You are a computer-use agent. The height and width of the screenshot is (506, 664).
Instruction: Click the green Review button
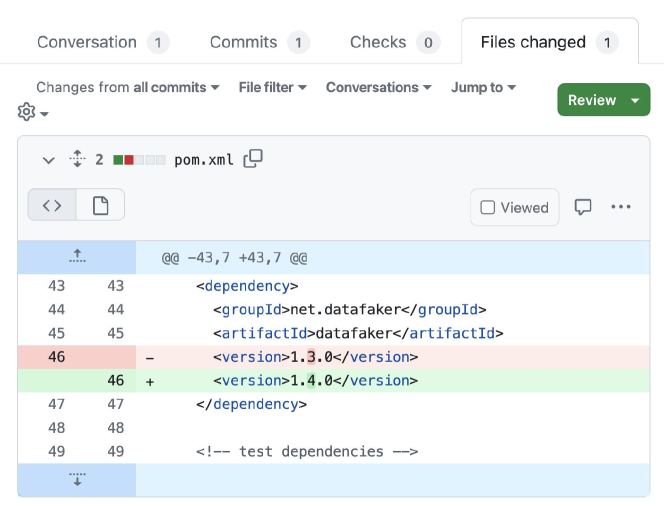pyautogui.click(x=592, y=100)
